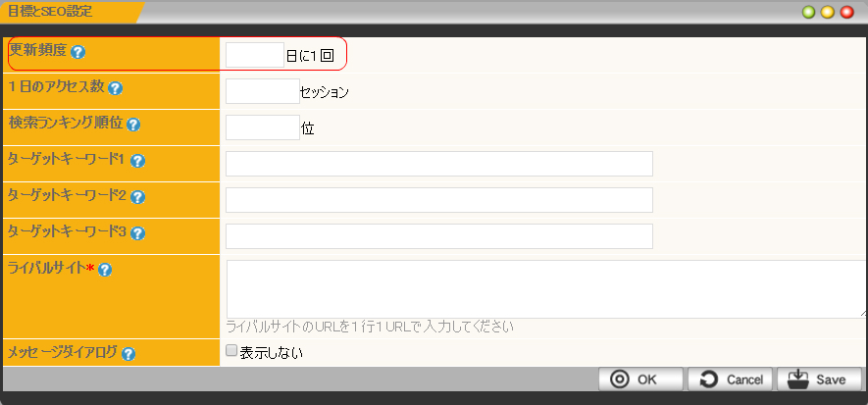Grab the ライバルサイト textarea resize handle

pos(864,314)
